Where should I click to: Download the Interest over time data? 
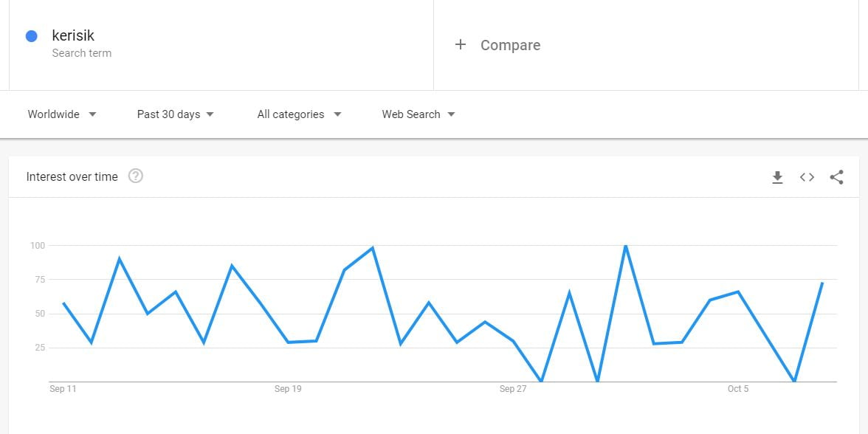777,177
